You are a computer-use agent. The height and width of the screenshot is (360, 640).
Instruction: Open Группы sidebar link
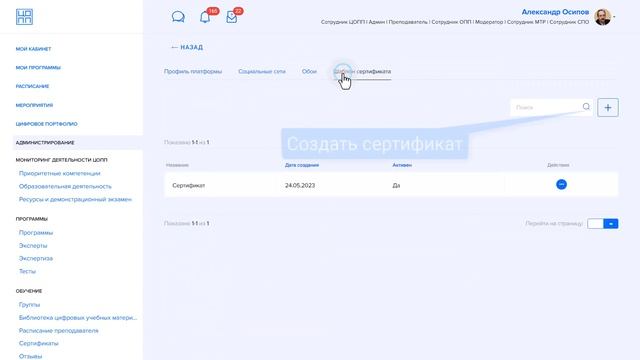(x=29, y=305)
